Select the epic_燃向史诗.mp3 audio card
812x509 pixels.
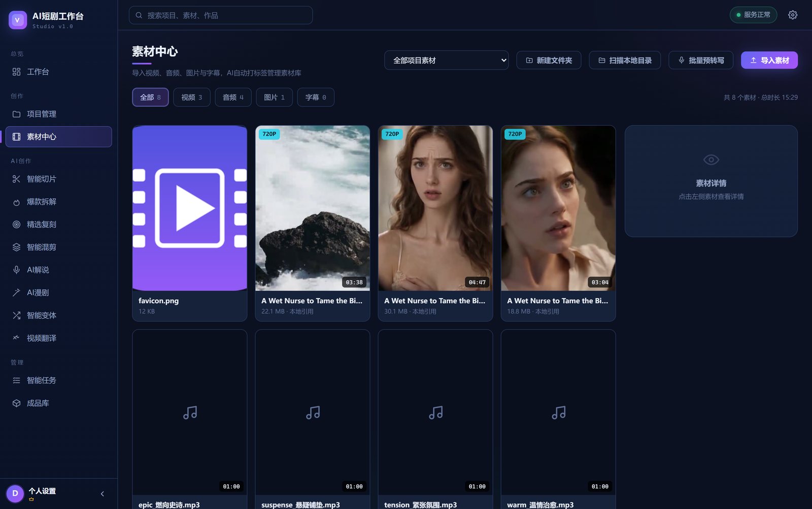click(x=190, y=419)
